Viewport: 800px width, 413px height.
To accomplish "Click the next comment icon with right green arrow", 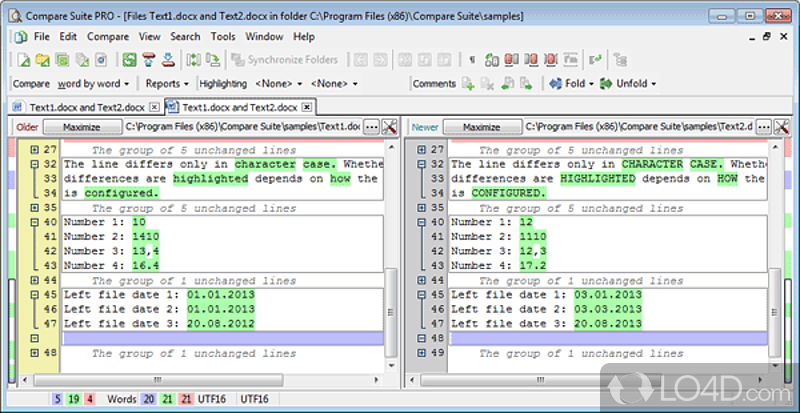I will [x=526, y=84].
